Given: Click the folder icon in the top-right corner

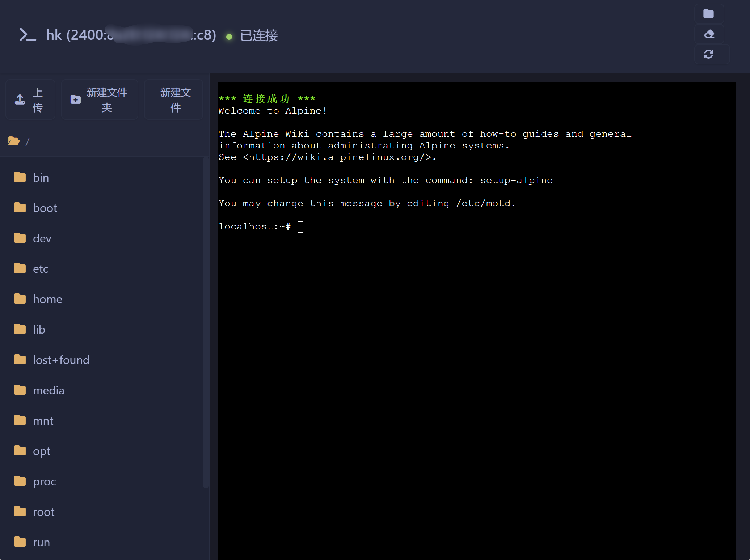Looking at the screenshot, I should [708, 14].
